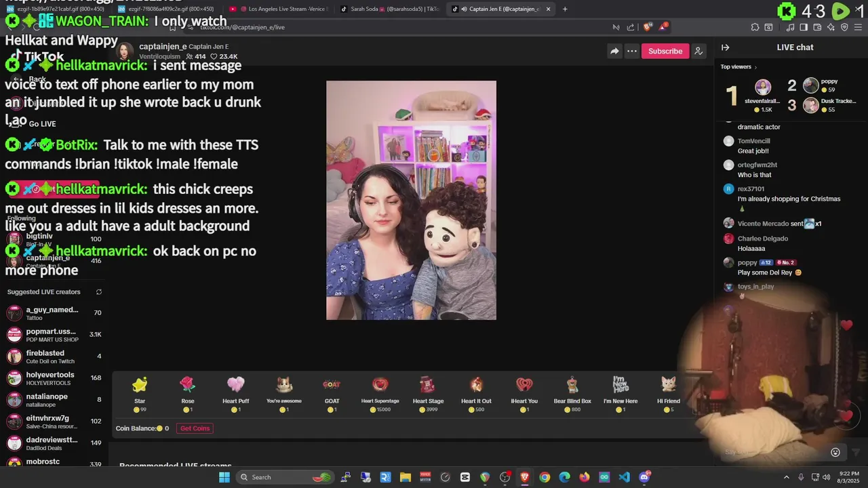Screen dimensions: 868x488
Task: Open the chat emoji picker
Action: tap(835, 452)
